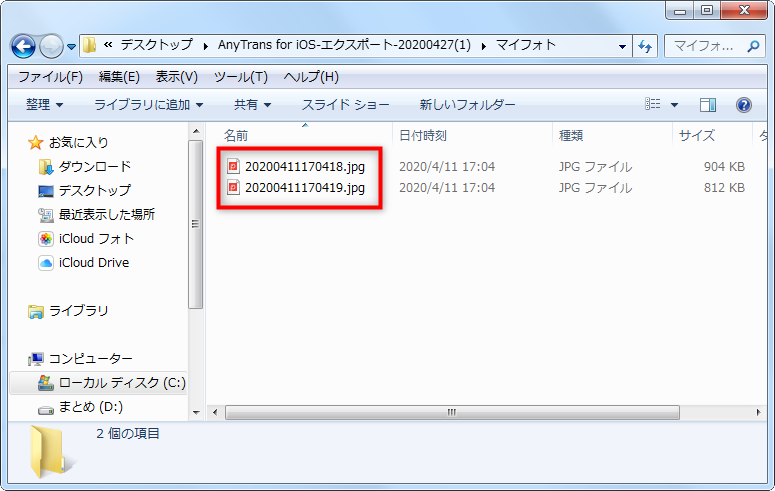Viewport: 775px width, 491px height.
Task: Click the folder icon in address bar
Action: (89, 45)
